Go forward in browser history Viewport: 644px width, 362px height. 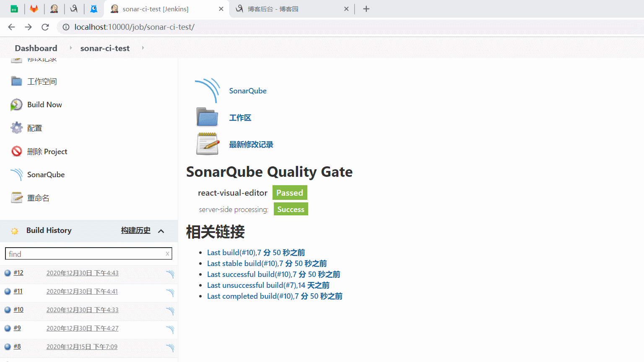tap(28, 27)
